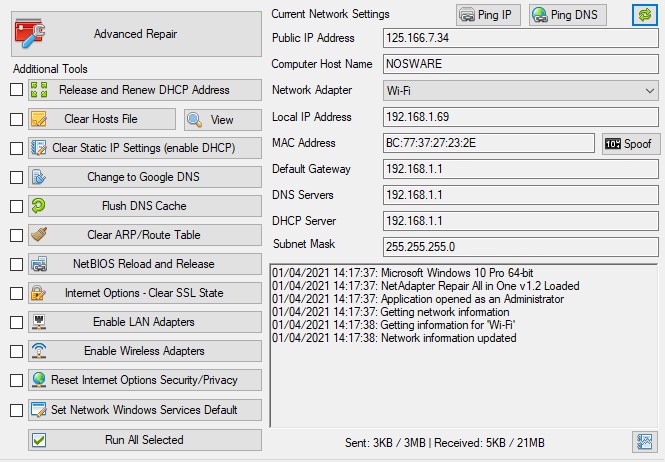The image size is (665, 462).
Task: Click the DNS Servers field
Action: tap(521, 195)
